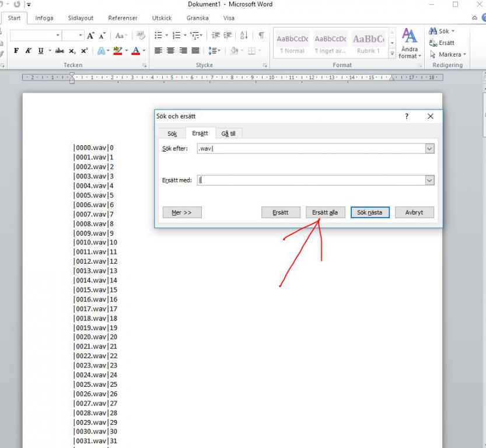The height and width of the screenshot is (448, 486).
Task: Sort the text with A-Z icon
Action: [x=244, y=36]
